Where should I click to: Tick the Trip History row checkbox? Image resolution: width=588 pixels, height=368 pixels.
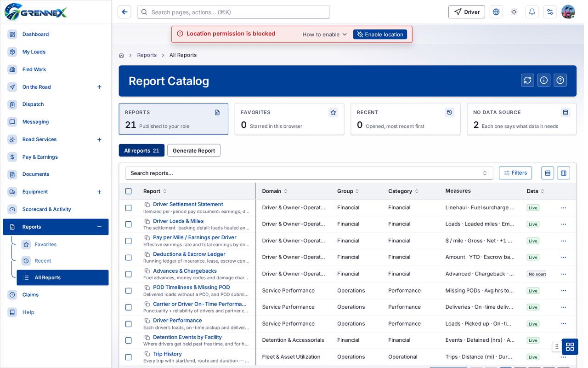click(129, 357)
